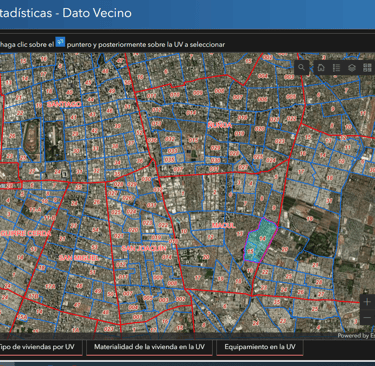The image size is (375, 366).
Task: Open the map layers widget
Action: click(x=352, y=68)
